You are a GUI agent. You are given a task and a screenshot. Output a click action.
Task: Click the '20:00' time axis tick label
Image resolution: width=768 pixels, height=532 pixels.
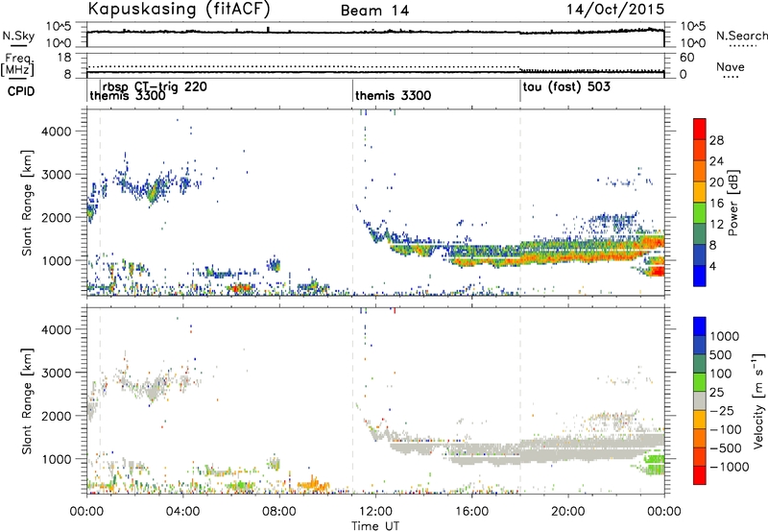pyautogui.click(x=567, y=512)
